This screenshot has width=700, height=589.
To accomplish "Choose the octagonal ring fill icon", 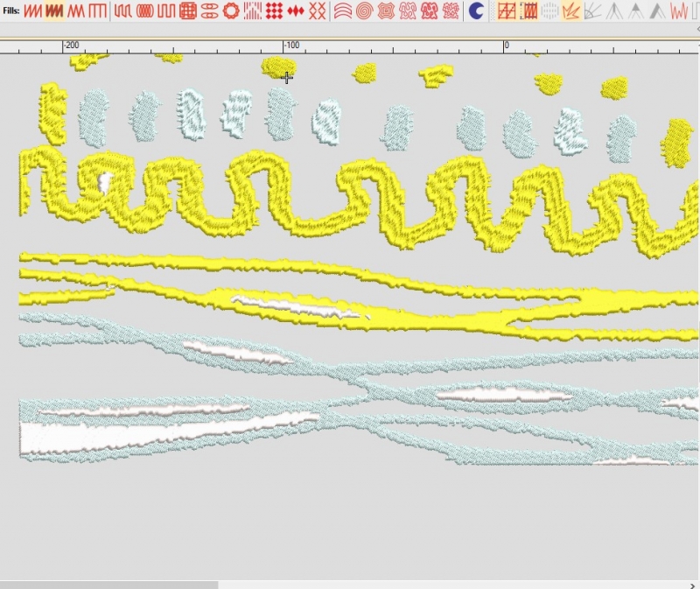I will click(231, 11).
